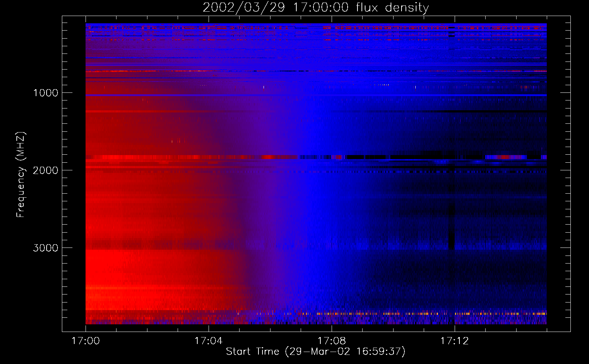Click the 1000 frequency tick label
589x364 pixels.
click(46, 93)
